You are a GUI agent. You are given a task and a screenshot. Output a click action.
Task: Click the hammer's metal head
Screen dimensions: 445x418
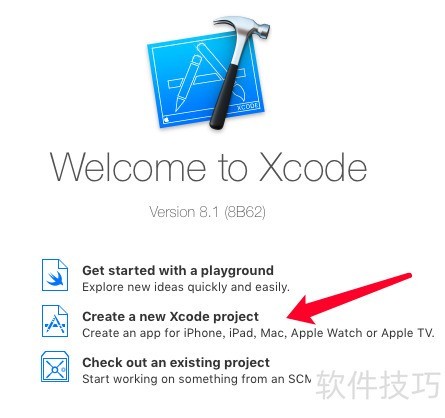tap(245, 28)
